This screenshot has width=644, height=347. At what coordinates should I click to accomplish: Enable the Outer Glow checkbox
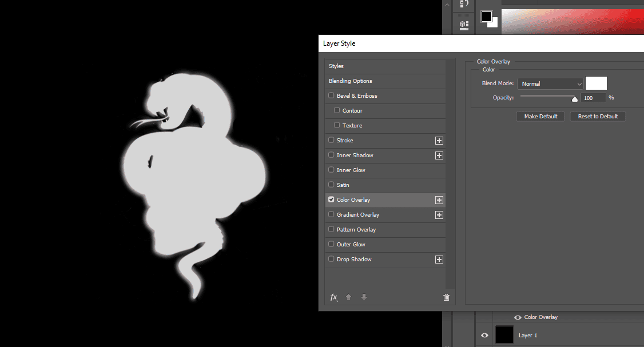pyautogui.click(x=331, y=245)
